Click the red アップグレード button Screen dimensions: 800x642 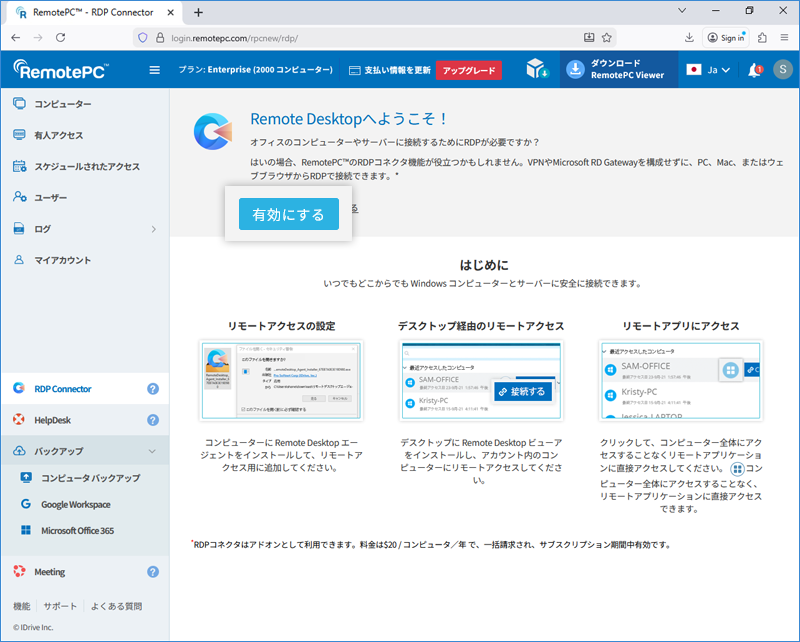tap(468, 70)
